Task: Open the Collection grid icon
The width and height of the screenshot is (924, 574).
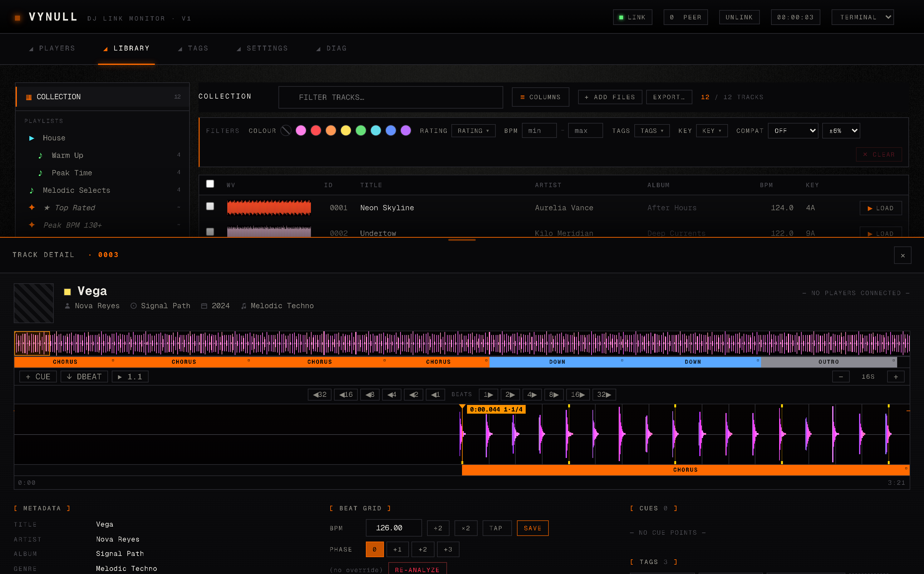Action: pos(28,97)
